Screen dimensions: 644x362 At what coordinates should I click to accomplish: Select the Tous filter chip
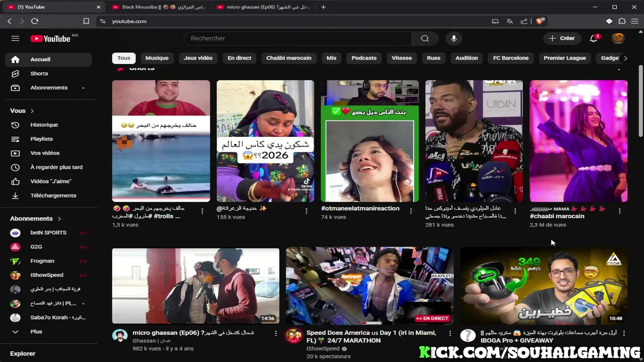click(124, 58)
